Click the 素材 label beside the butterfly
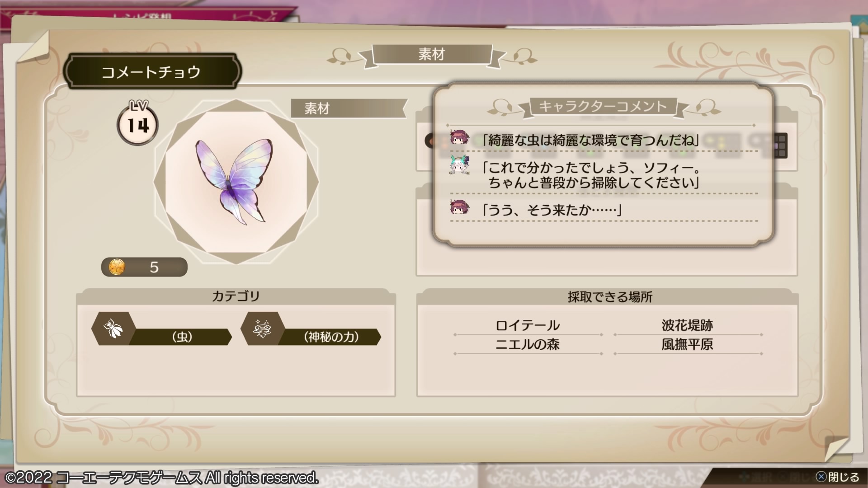This screenshot has height=488, width=868. 348,108
